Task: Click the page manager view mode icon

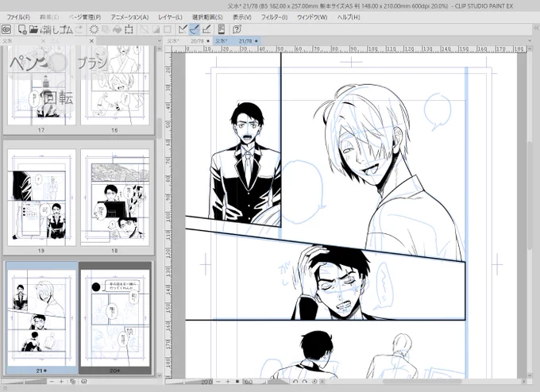Action: click(x=73, y=382)
